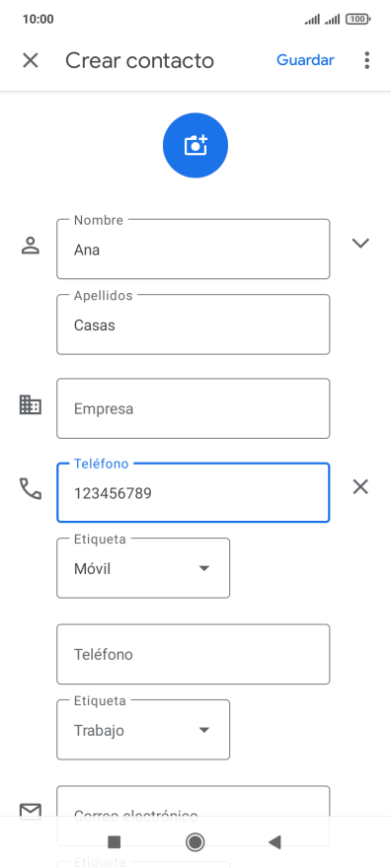Clear the phone number 123456789 entry
The width and height of the screenshot is (391, 868).
(360, 487)
